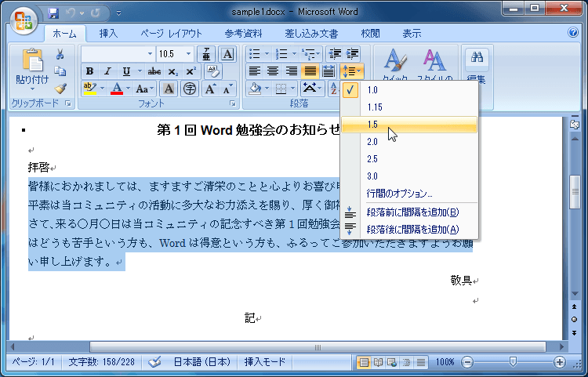The height and width of the screenshot is (377, 588).
Task: Switch to Full Screen Reading view
Action: point(378,362)
